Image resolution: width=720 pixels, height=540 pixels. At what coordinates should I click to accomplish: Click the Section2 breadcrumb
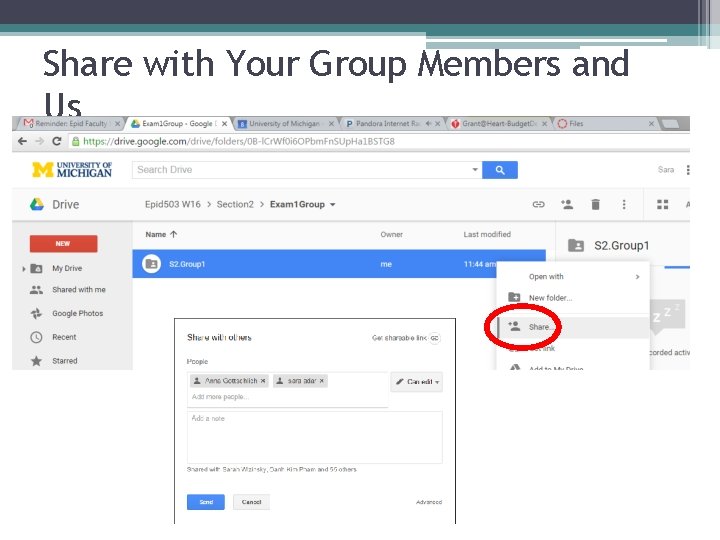235,204
